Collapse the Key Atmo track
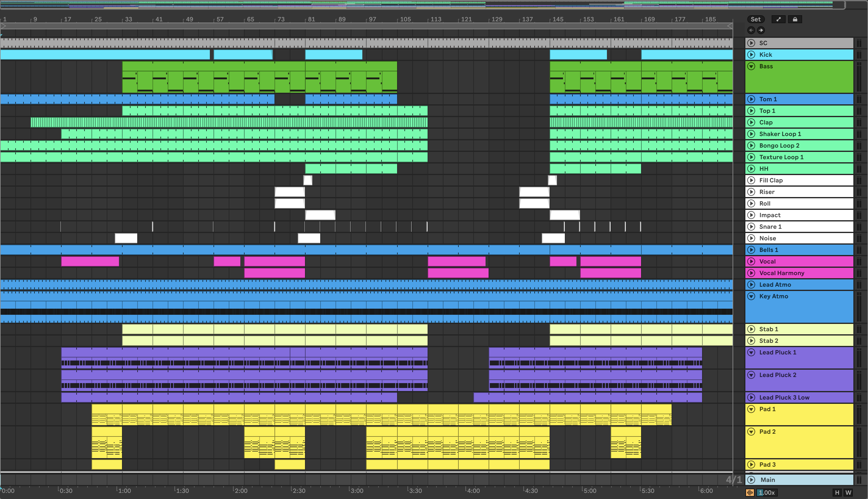Viewport: 868px width, 499px height. 751,296
